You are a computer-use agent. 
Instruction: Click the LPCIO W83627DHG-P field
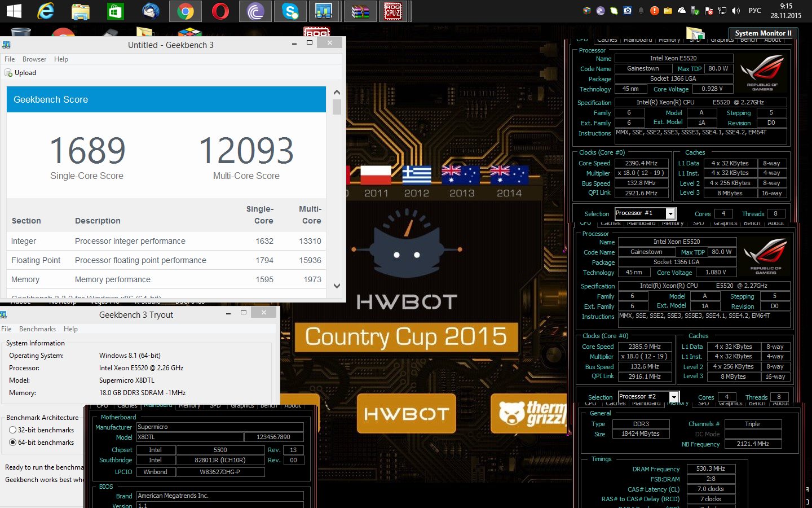click(x=220, y=472)
